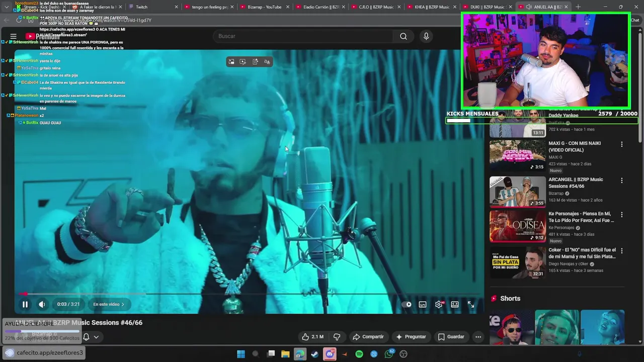Click the Shorts section logo
The height and width of the screenshot is (362, 644).
[494, 299]
